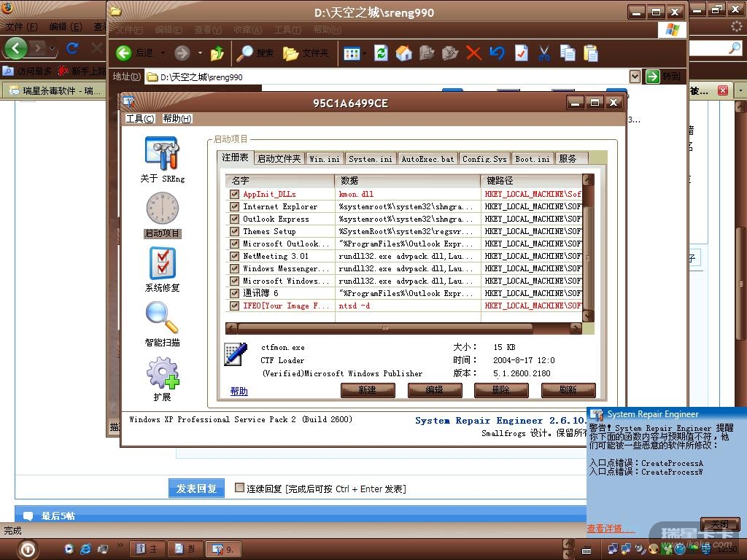Switch to the AutoExec.bat tab
Screen dimensions: 747x560
pyautogui.click(x=427, y=158)
